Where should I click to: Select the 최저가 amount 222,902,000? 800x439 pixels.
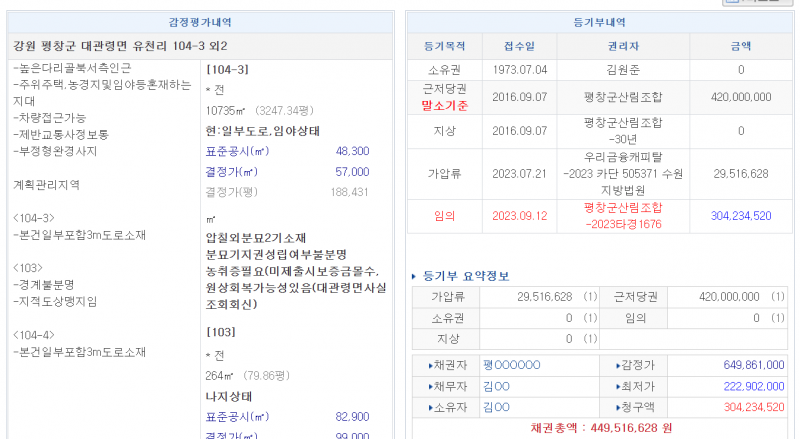(x=746, y=386)
